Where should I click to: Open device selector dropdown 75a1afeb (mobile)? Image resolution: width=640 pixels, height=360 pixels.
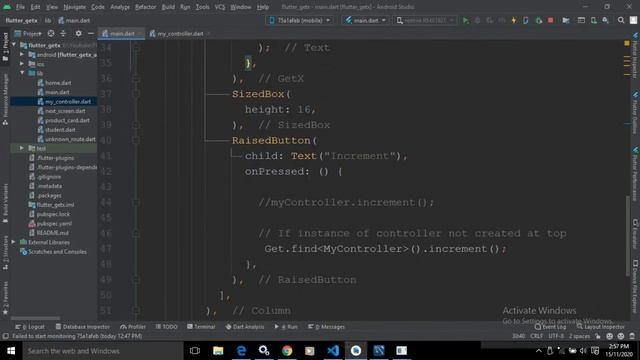pyautogui.click(x=300, y=20)
